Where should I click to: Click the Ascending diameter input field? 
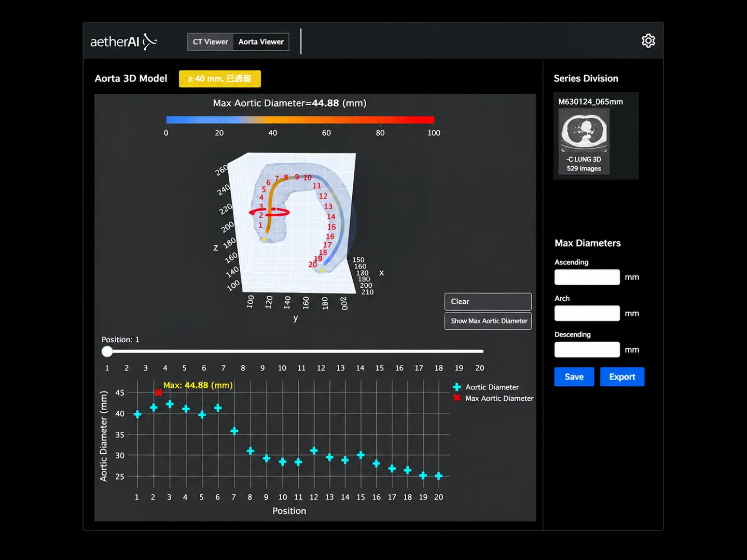pyautogui.click(x=587, y=277)
